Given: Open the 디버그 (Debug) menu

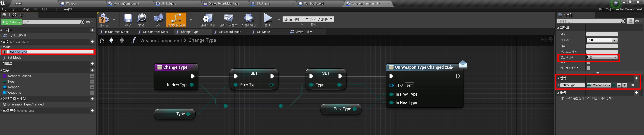Looking at the screenshot, I should (x=46, y=10).
